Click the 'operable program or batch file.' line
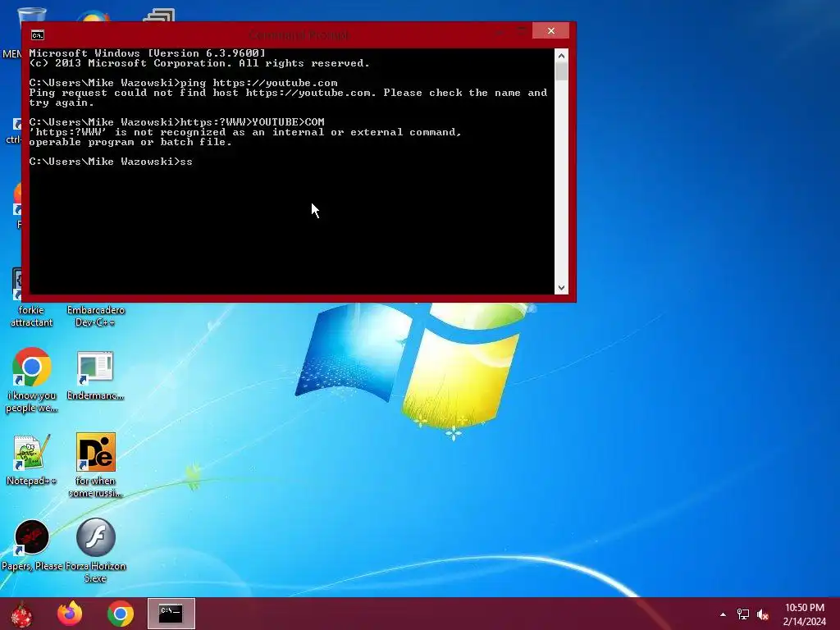Image resolution: width=840 pixels, height=630 pixels. (130, 142)
